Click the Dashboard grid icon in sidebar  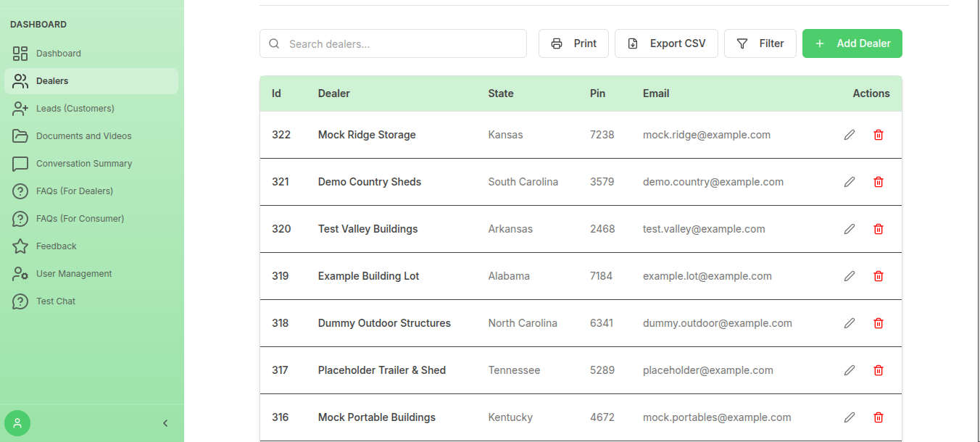(x=20, y=54)
